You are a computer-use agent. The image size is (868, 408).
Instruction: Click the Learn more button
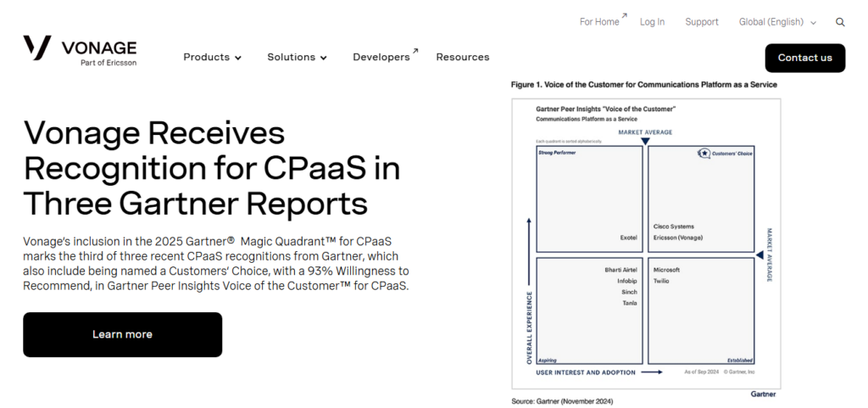(122, 334)
